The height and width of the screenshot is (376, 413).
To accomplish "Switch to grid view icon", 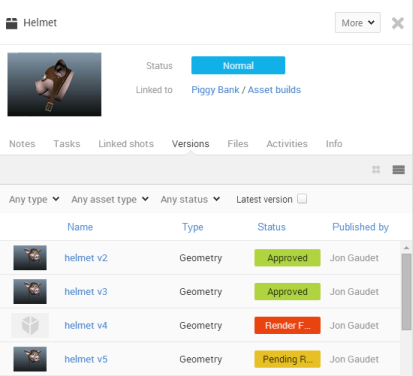I will point(376,170).
